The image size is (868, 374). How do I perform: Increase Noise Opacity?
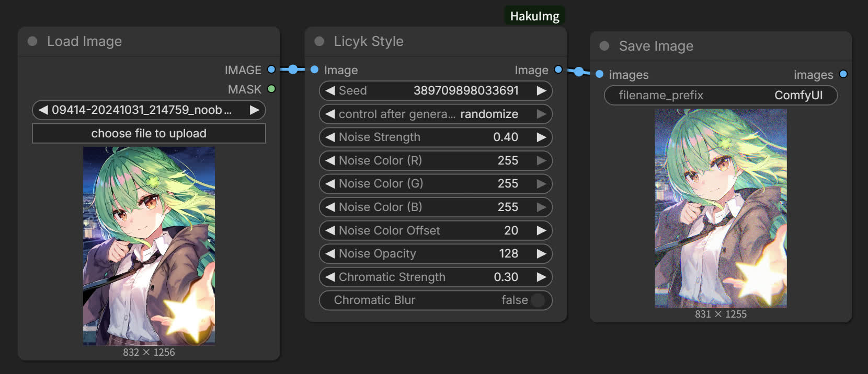click(x=541, y=253)
